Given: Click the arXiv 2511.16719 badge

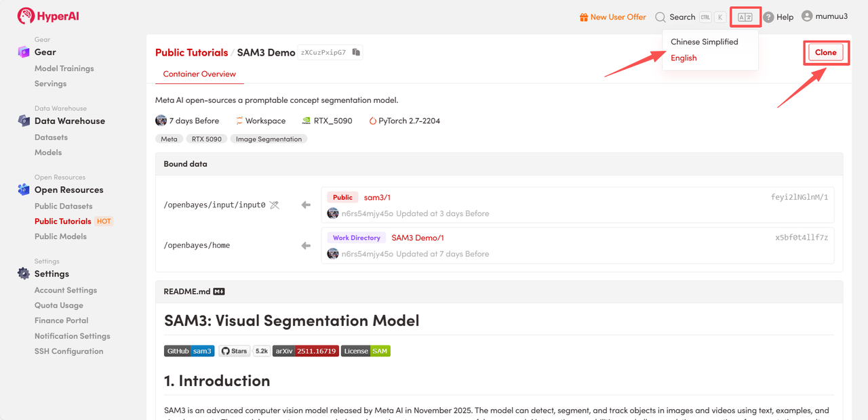Looking at the screenshot, I should click(x=305, y=351).
